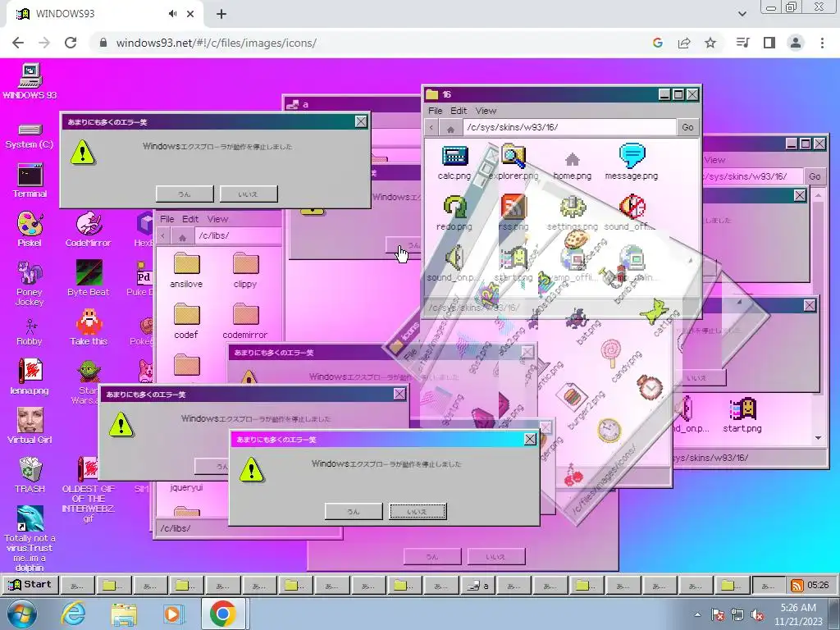840x630 pixels.
Task: Show hidden icons in Windows system tray
Action: [x=697, y=614]
